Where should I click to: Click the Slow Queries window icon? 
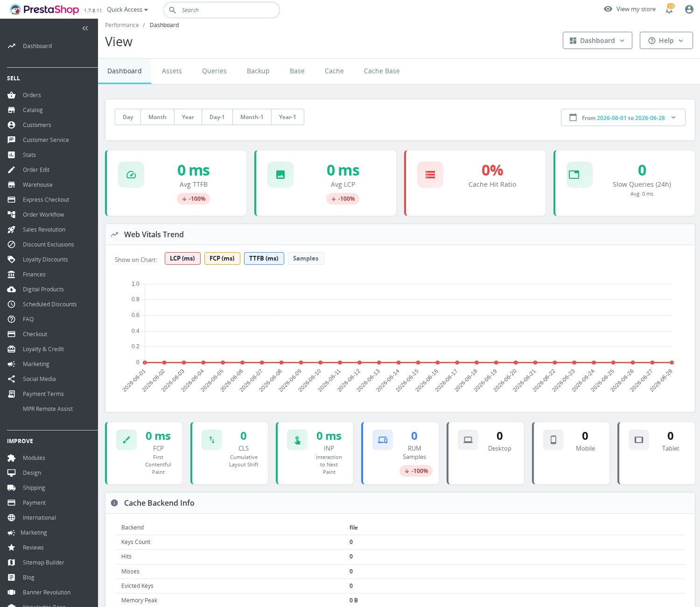click(x=580, y=175)
